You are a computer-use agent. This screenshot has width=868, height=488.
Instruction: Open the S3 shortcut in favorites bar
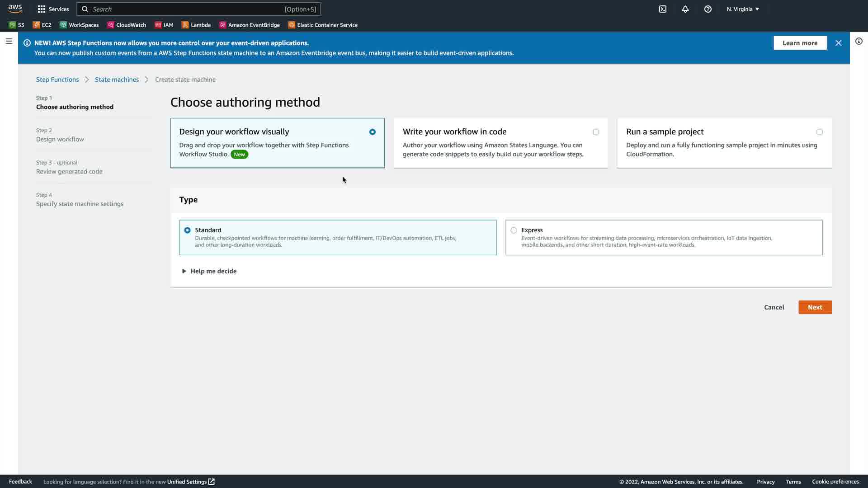coord(17,25)
